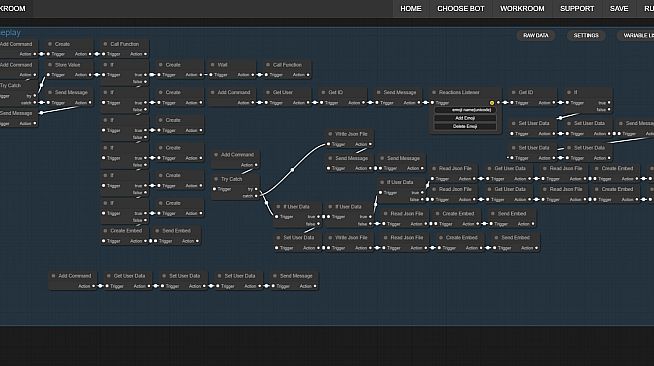Open the RAW DATA view
The height and width of the screenshot is (366, 654).
point(536,35)
